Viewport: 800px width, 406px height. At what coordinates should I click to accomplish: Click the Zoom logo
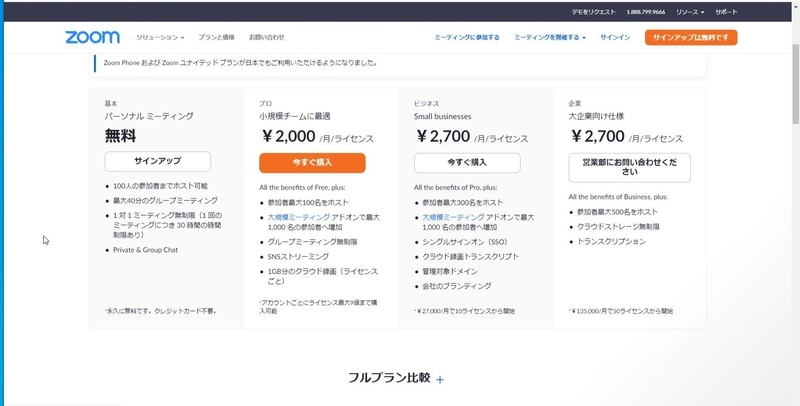[x=92, y=37]
